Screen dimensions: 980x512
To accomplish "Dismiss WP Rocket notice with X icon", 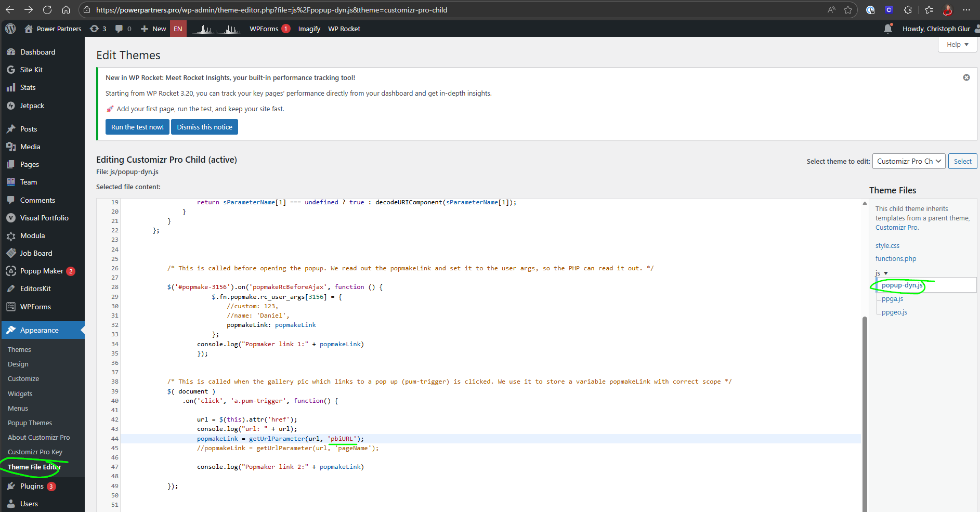I will (x=966, y=77).
